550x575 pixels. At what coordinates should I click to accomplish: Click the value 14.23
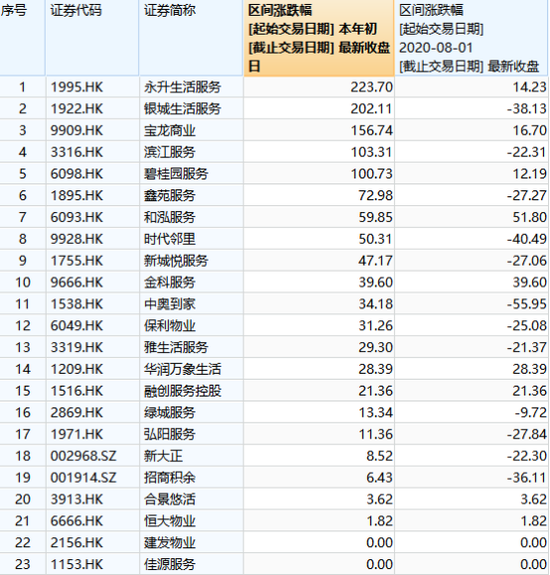529,87
